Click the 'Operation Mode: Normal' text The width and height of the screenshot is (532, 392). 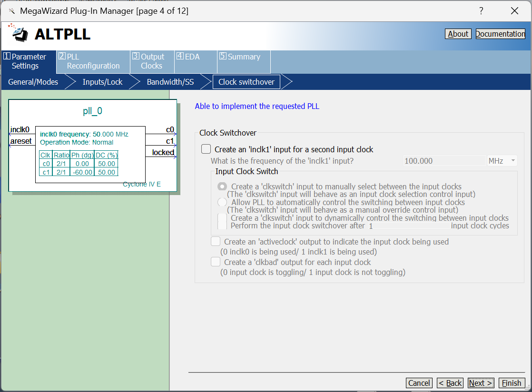(77, 142)
